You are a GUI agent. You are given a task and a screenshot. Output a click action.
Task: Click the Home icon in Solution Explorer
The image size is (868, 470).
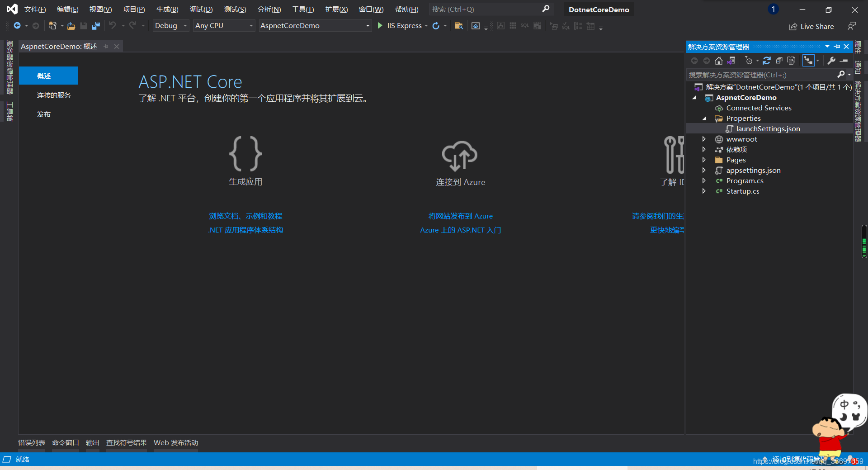pyautogui.click(x=719, y=61)
